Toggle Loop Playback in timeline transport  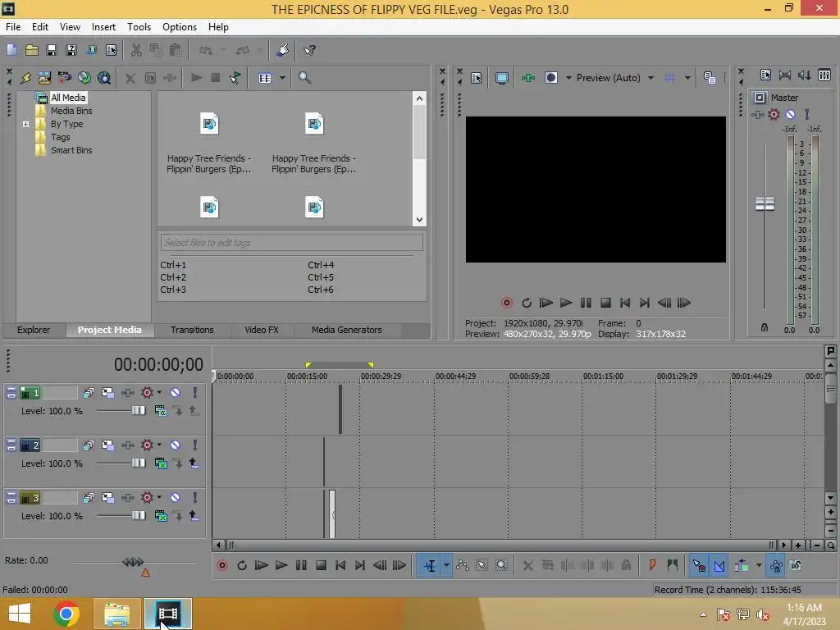point(242,565)
